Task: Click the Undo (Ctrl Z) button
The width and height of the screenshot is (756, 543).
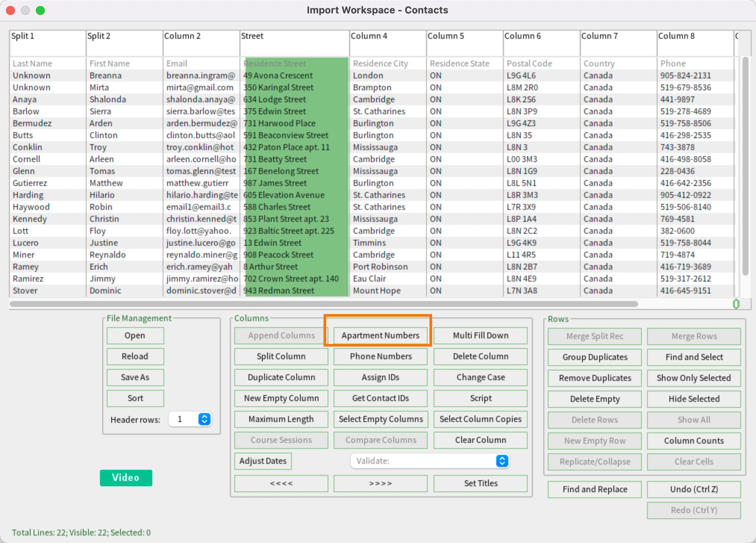Action: coord(694,489)
